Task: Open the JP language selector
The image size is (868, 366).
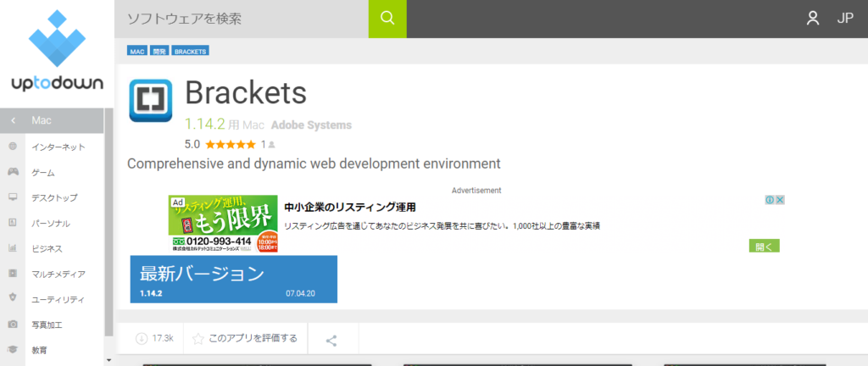Action: coord(845,19)
